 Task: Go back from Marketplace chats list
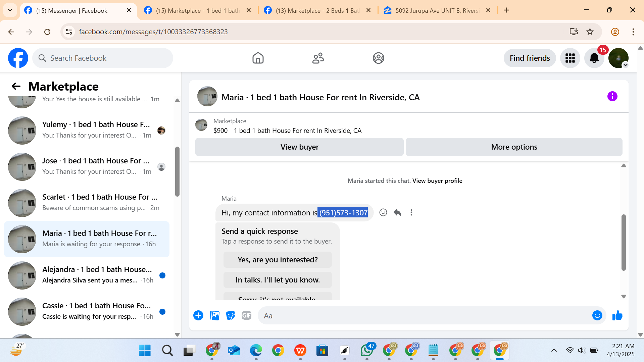coord(16,87)
